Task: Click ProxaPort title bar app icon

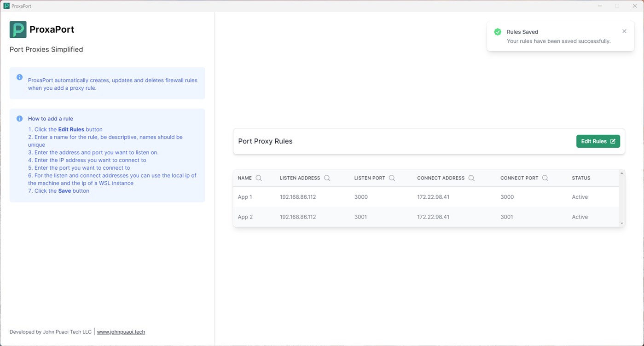Action: [x=6, y=6]
